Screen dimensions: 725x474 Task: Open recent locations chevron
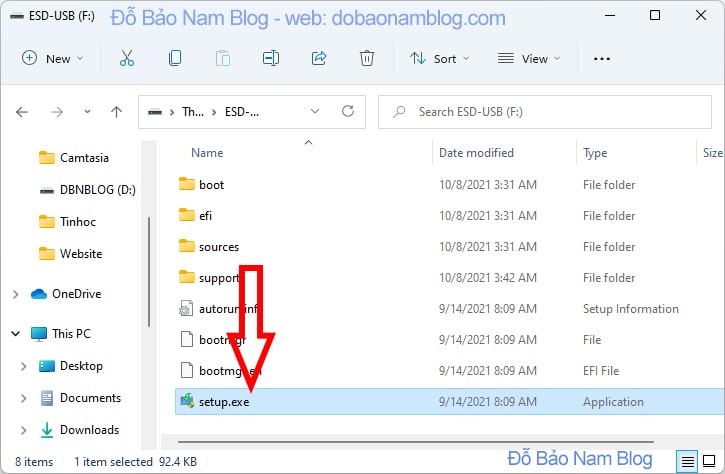tap(87, 111)
